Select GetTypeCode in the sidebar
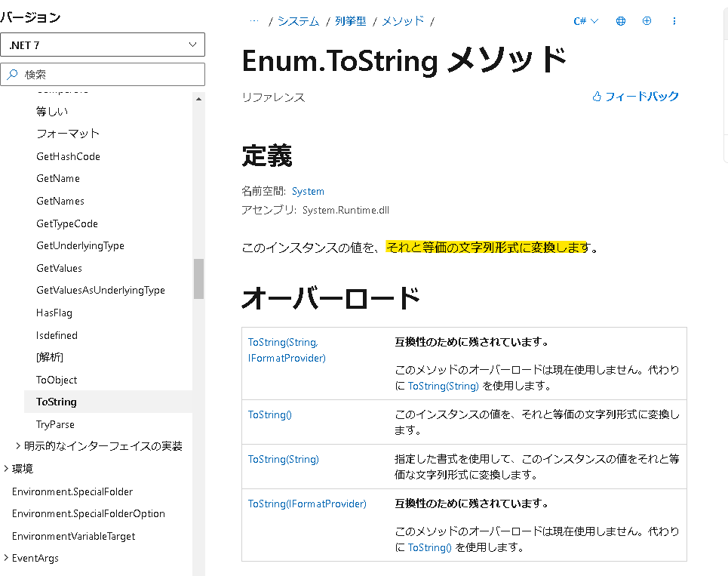The height and width of the screenshot is (576, 728). [67, 223]
